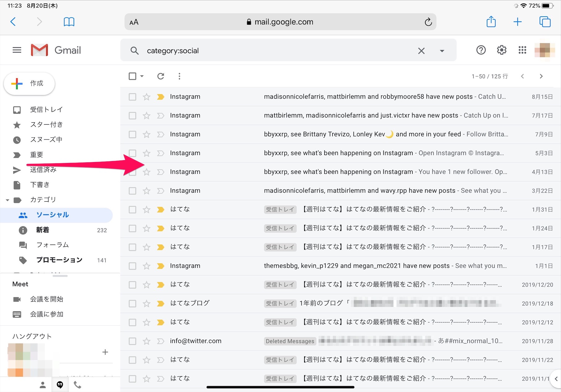
Task: Refresh the message list
Action: pyautogui.click(x=161, y=76)
